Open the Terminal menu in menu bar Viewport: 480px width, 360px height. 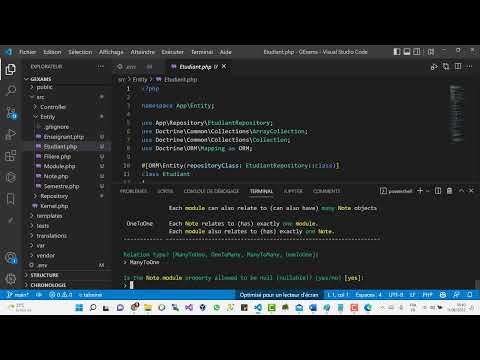(202, 52)
